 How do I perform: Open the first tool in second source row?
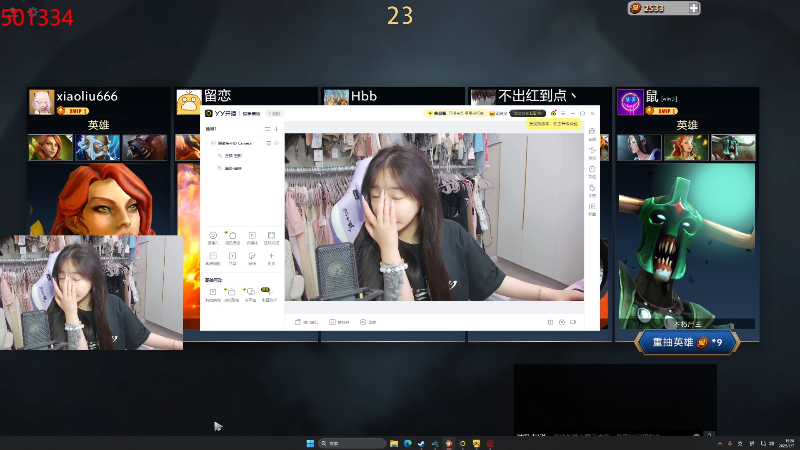(x=213, y=258)
